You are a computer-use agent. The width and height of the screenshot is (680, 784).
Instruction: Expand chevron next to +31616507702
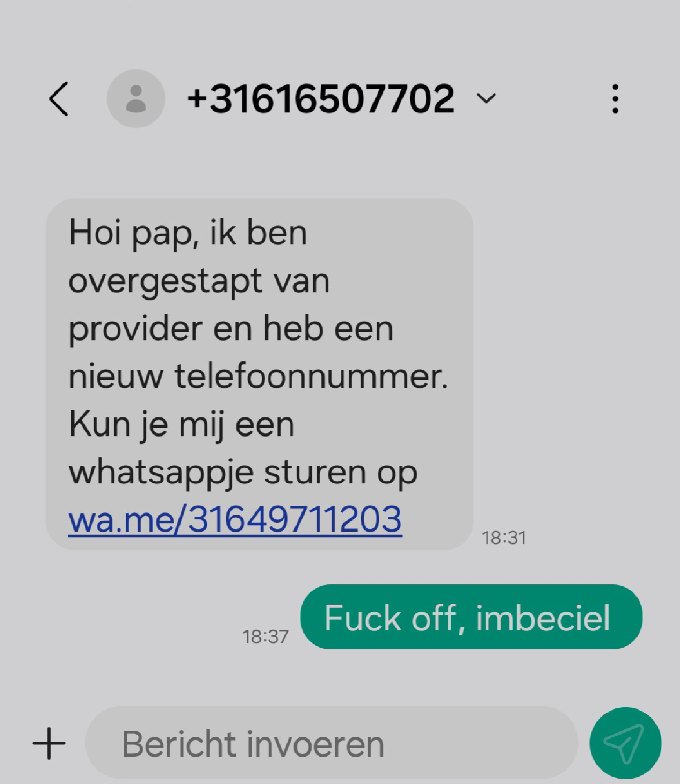[x=486, y=98]
